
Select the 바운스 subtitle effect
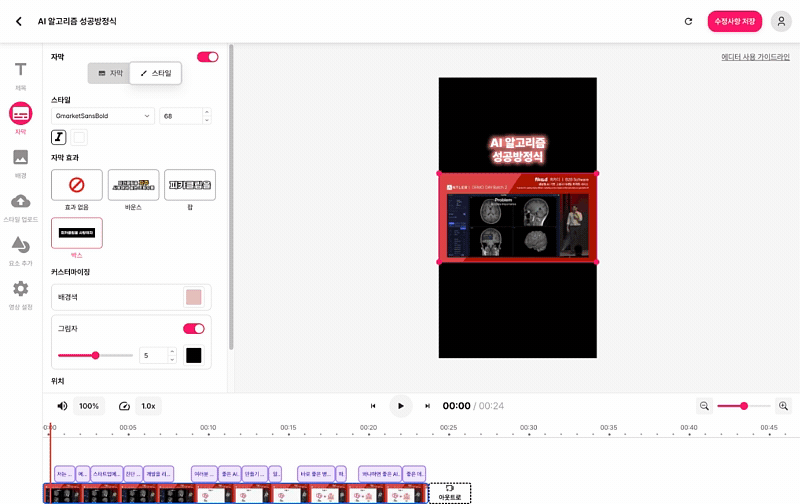[x=133, y=185]
